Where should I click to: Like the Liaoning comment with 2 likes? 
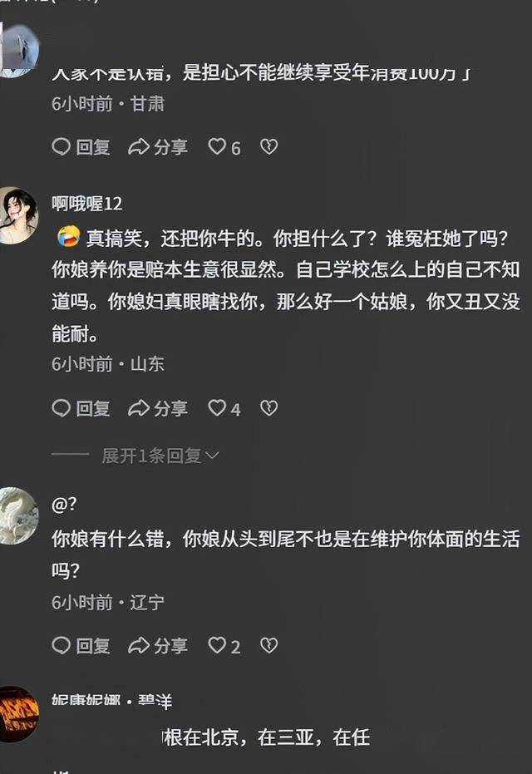coord(224,646)
